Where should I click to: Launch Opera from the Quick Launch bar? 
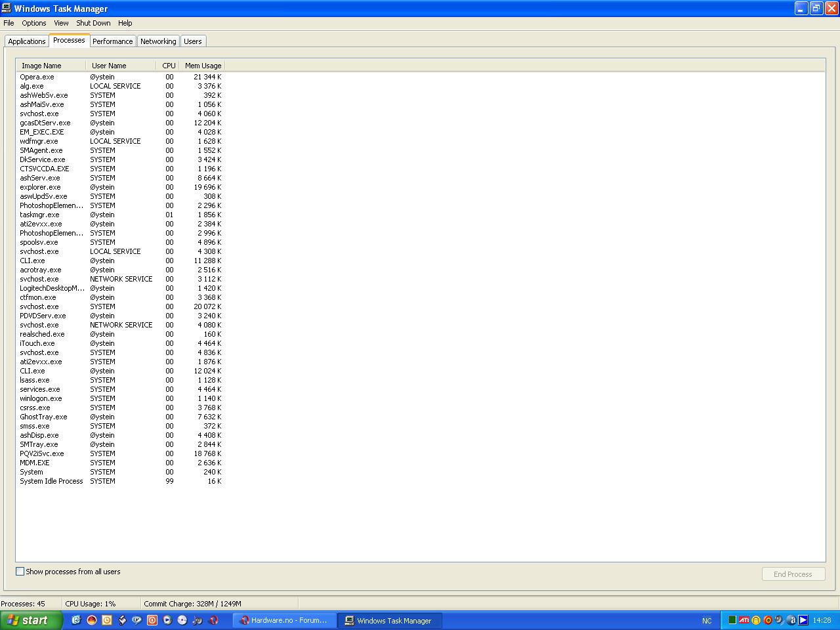(212, 620)
